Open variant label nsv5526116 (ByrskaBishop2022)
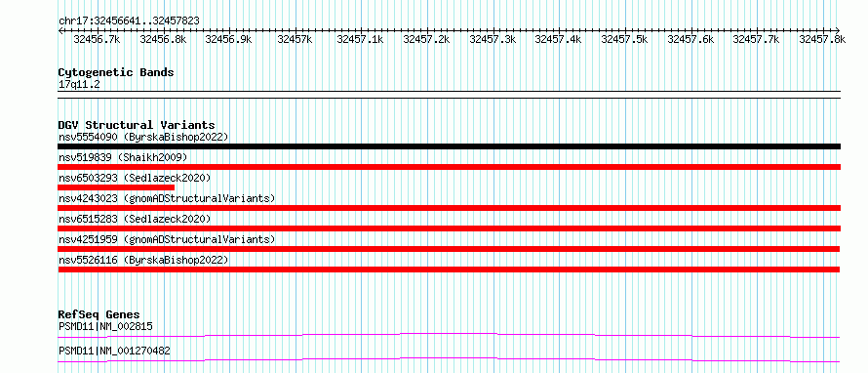Viewport: 868px width, 373px height. pyautogui.click(x=143, y=260)
